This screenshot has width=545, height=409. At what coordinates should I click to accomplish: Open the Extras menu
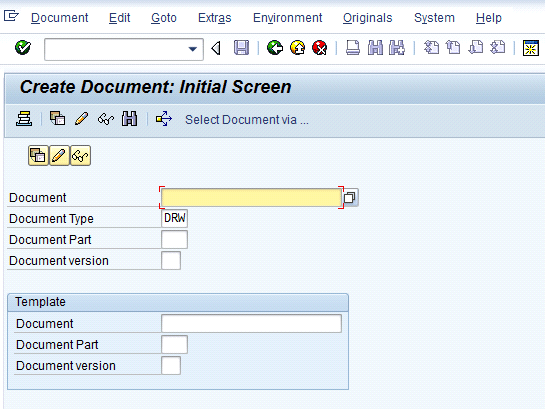(x=214, y=18)
